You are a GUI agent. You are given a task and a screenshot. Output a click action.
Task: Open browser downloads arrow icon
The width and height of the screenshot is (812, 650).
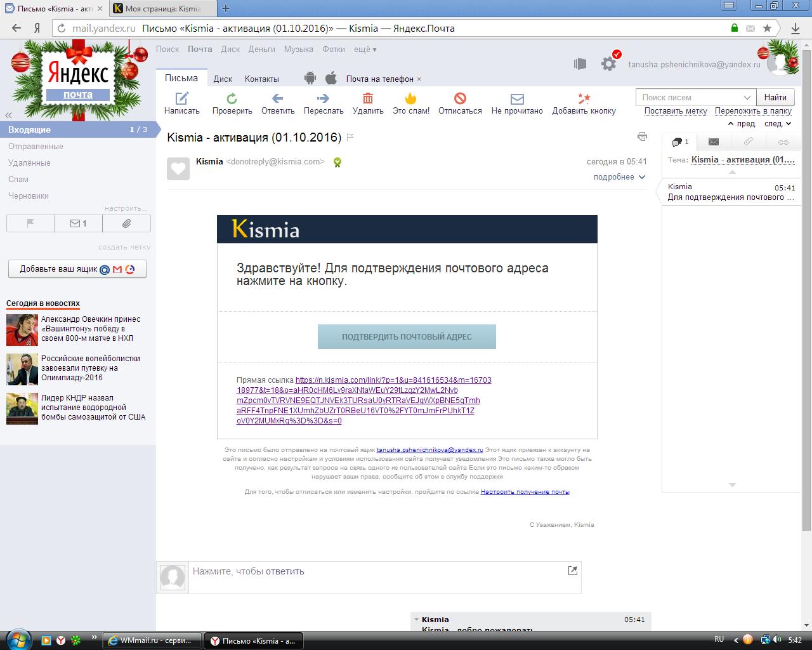point(796,28)
